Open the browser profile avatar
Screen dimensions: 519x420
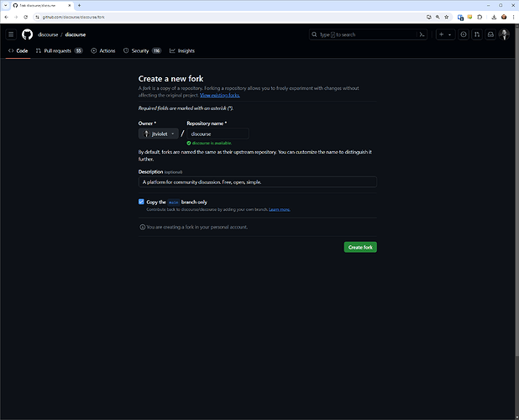point(504,17)
